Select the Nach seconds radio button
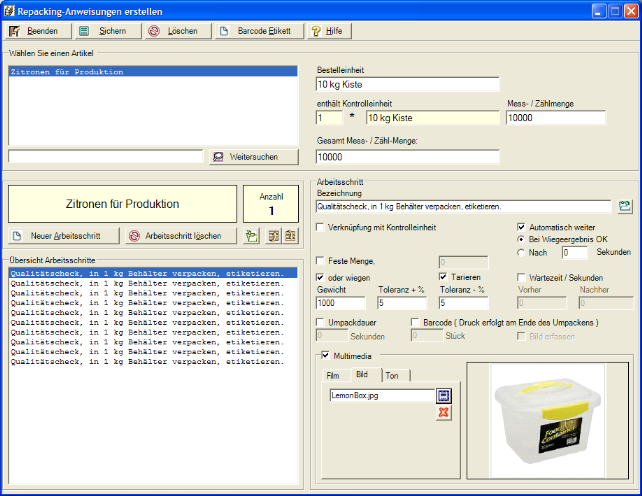This screenshot has height=496, width=642. (521, 253)
